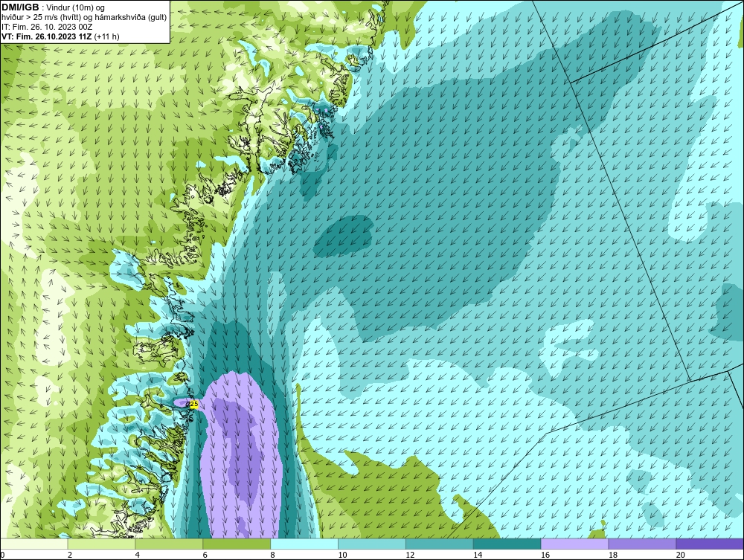This screenshot has height=560, width=744.
Task: Click the hviður > 25 m/s description line
Action: tap(84, 18)
